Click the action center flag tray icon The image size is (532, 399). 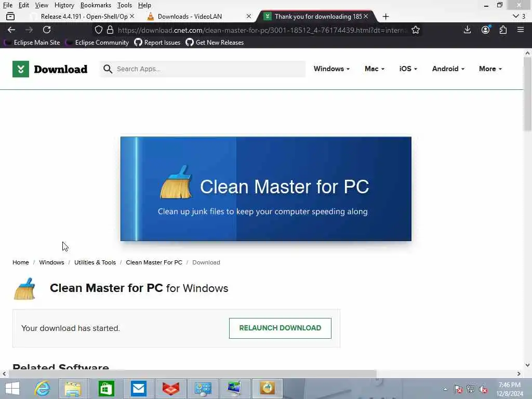458,389
